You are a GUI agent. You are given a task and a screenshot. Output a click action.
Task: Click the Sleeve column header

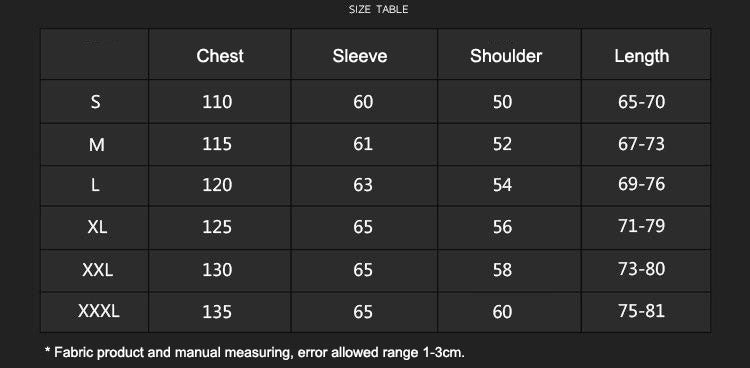(360, 56)
